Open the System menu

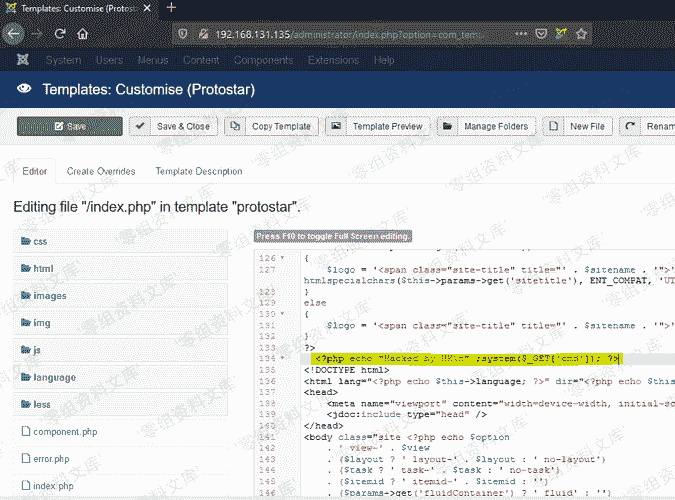[x=64, y=60]
